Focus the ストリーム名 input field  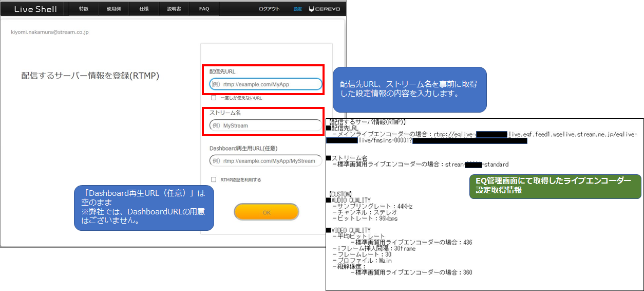point(266,125)
